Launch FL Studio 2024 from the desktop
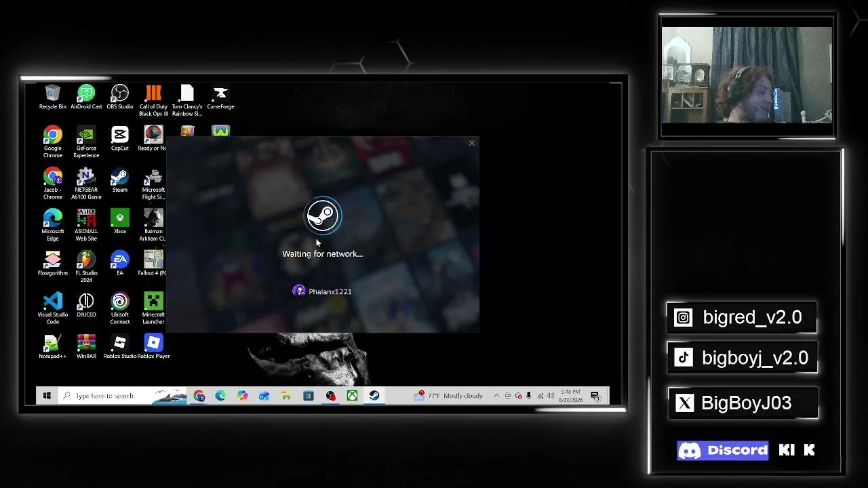 [x=86, y=267]
